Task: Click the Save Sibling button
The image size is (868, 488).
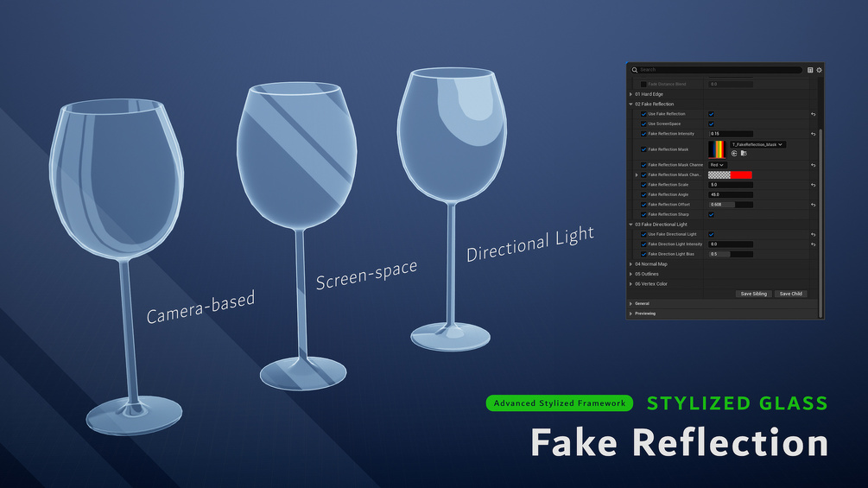Action: (x=753, y=294)
